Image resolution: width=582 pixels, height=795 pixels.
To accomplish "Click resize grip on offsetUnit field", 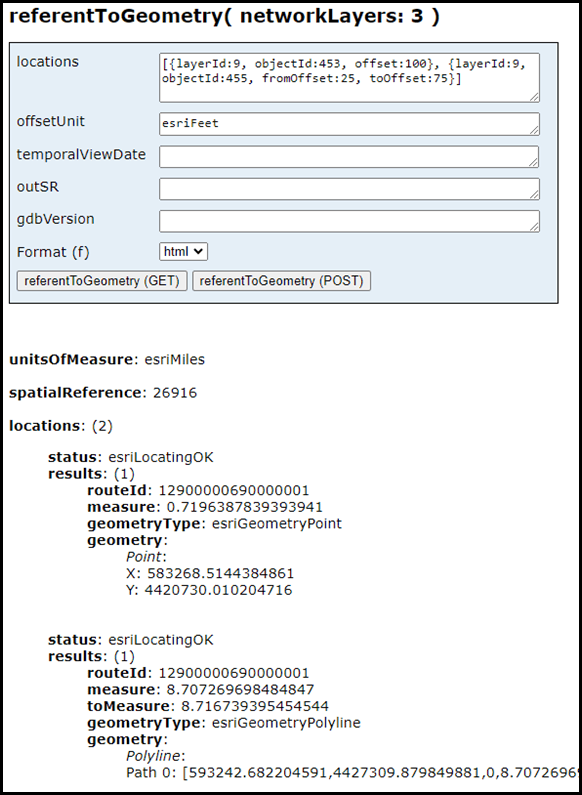I will pos(534,131).
